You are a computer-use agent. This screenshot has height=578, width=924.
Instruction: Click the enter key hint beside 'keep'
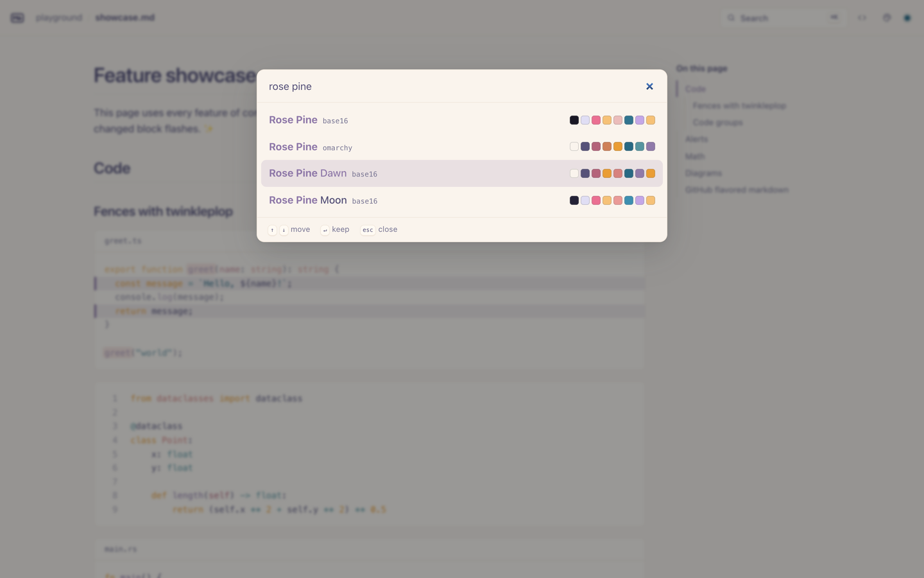click(x=325, y=230)
